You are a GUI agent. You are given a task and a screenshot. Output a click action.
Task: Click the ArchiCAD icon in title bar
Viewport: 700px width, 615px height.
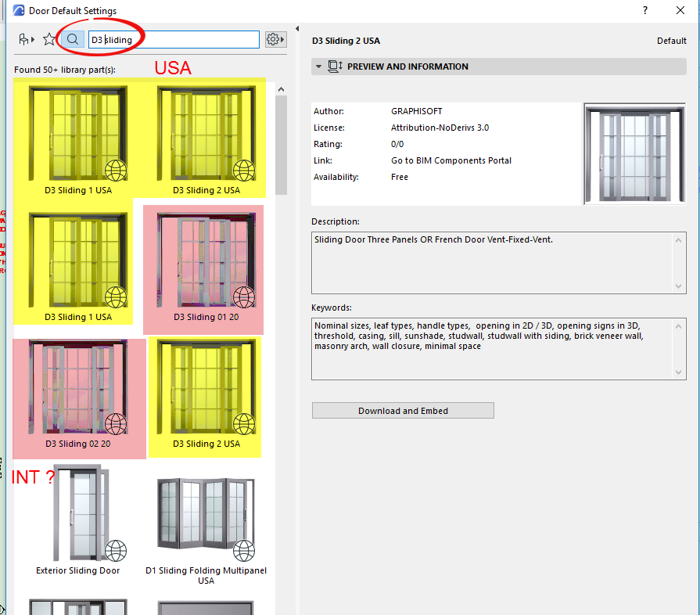pos(19,10)
